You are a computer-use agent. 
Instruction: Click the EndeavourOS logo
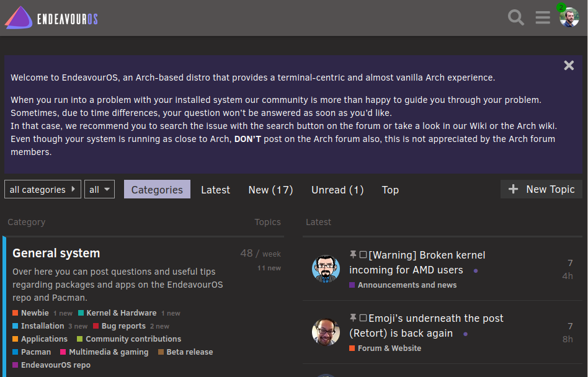(51, 17)
